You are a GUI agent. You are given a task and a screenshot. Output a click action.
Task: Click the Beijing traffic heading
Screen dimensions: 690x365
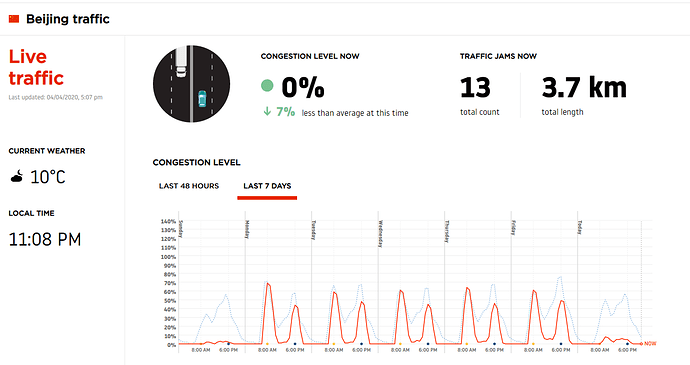point(68,19)
